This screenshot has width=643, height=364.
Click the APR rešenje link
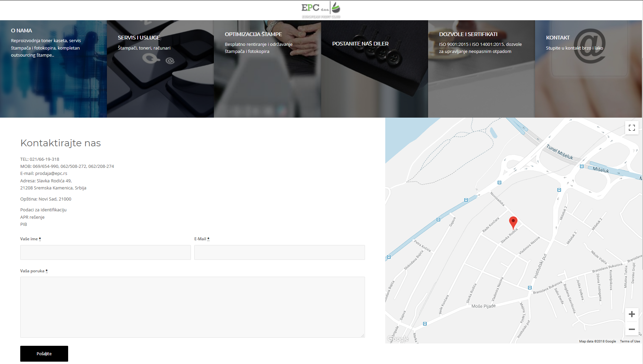[x=32, y=217]
